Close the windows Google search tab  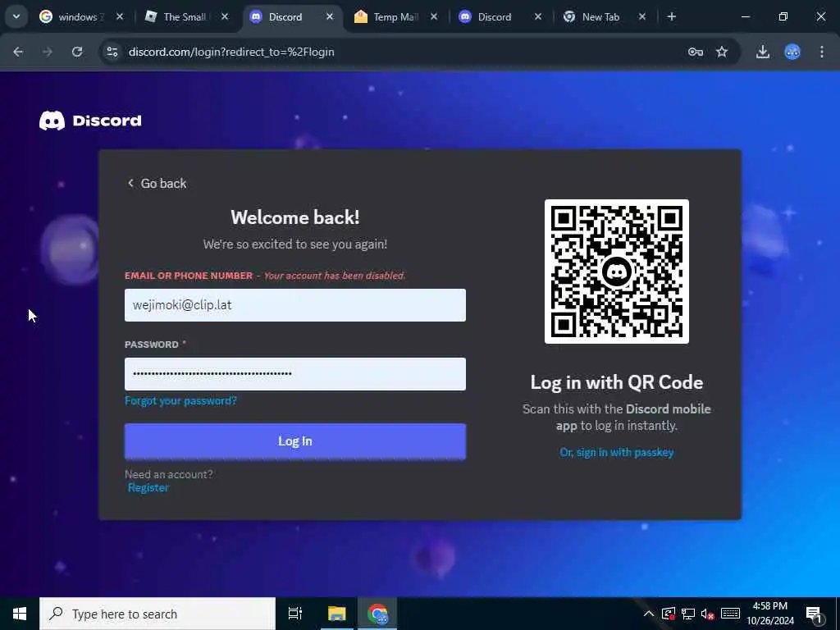[x=120, y=16]
